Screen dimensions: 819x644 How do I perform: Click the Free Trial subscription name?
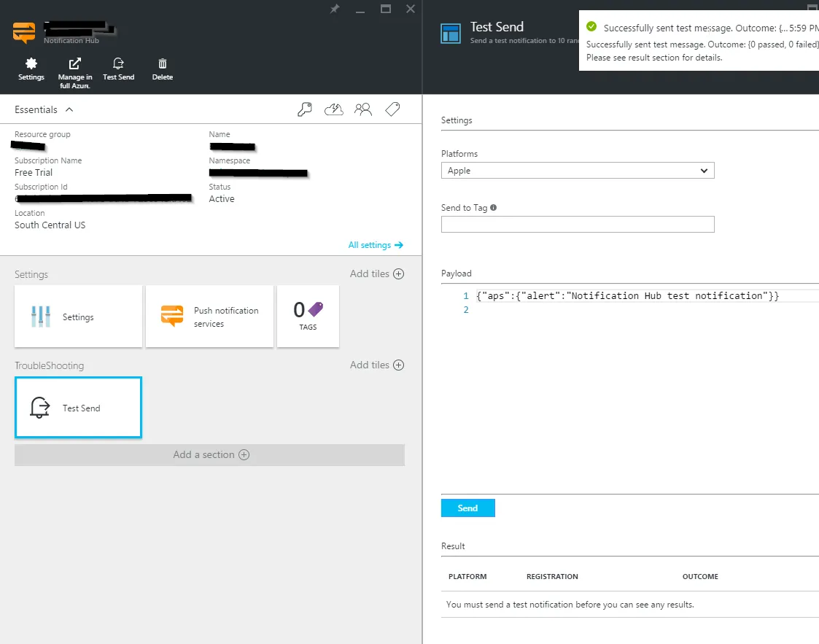34,173
